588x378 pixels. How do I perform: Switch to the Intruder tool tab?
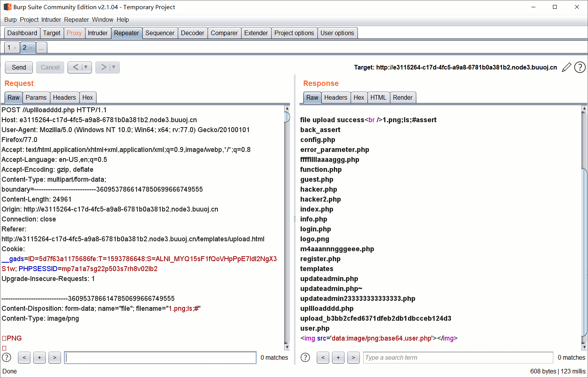[98, 33]
